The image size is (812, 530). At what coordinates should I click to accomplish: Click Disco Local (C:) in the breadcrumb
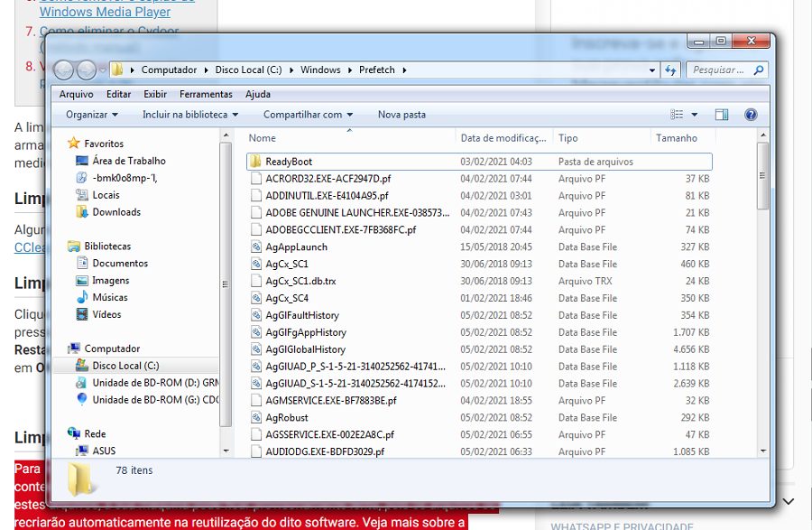tap(249, 70)
